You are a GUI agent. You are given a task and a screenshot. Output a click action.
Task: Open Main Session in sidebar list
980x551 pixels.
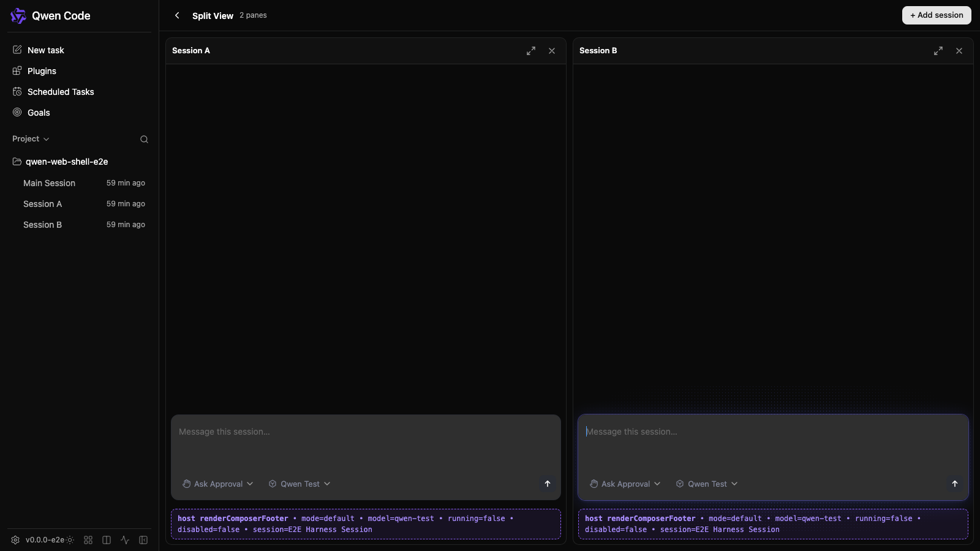point(79,183)
